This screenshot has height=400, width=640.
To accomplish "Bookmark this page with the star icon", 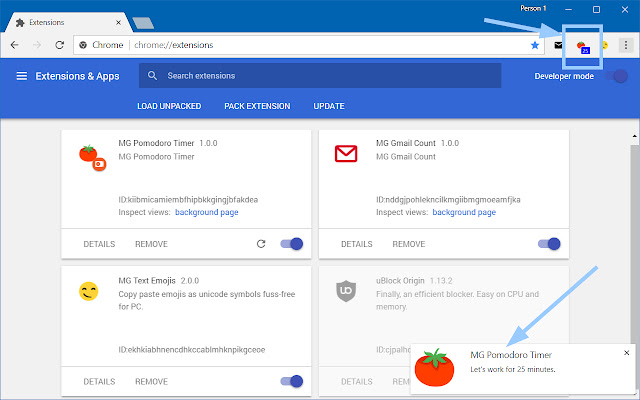I will tap(535, 45).
